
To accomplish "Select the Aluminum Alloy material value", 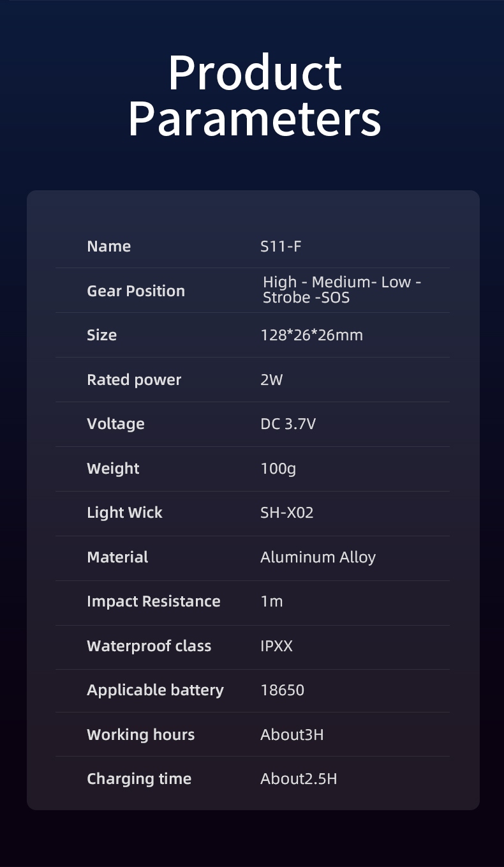I will tap(318, 557).
